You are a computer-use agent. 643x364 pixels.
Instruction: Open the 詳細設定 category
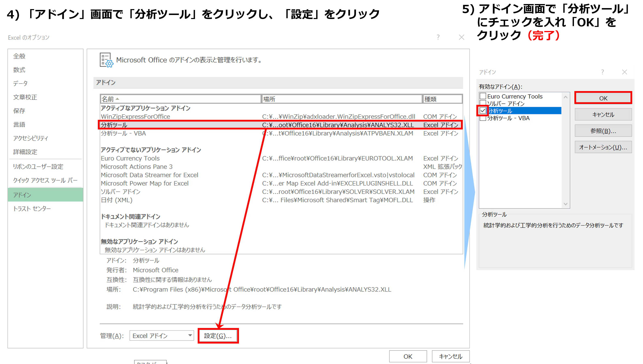point(25,152)
